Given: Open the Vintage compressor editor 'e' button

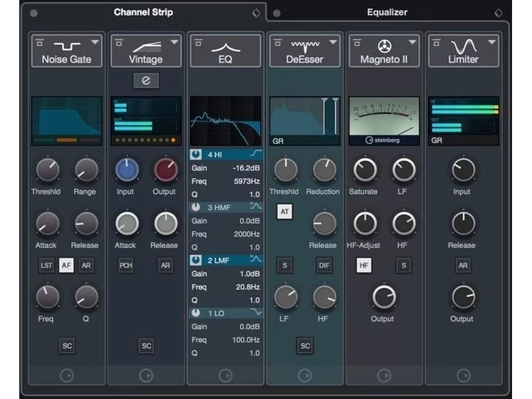Looking at the screenshot, I should [x=146, y=80].
